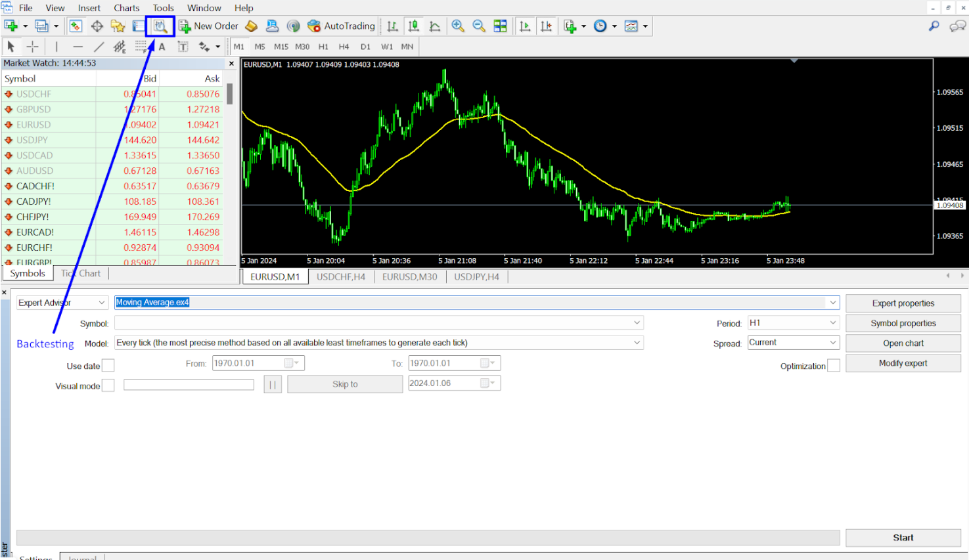Click the Visual mode speed slider

pos(189,385)
